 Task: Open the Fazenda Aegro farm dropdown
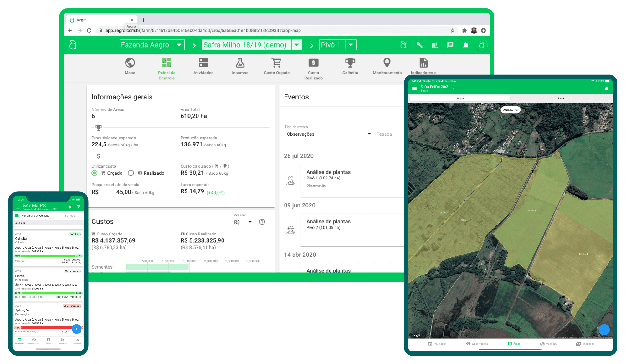(179, 45)
